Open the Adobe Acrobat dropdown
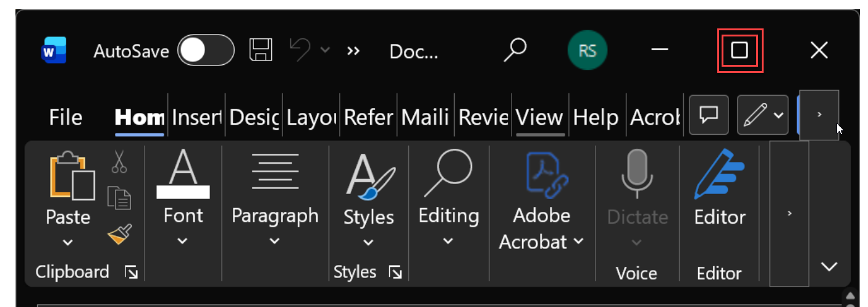Viewport: 868px width, 307px height. pos(541,229)
